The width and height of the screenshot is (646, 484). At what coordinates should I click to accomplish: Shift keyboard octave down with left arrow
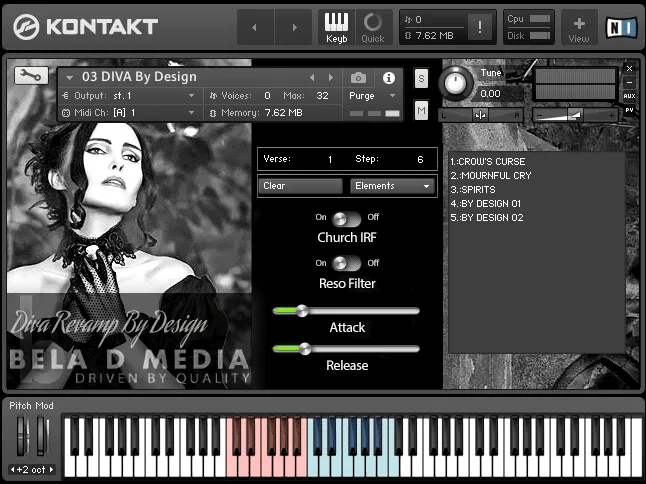click(12, 469)
